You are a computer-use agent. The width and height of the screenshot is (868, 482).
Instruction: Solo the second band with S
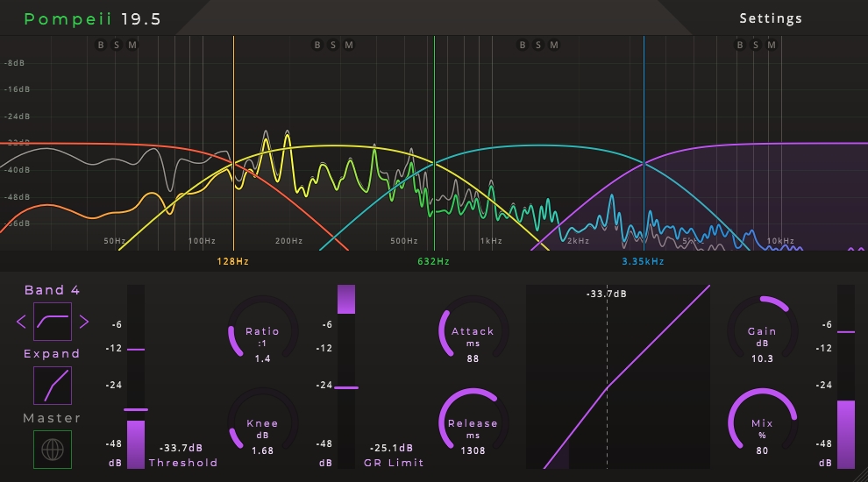point(332,45)
